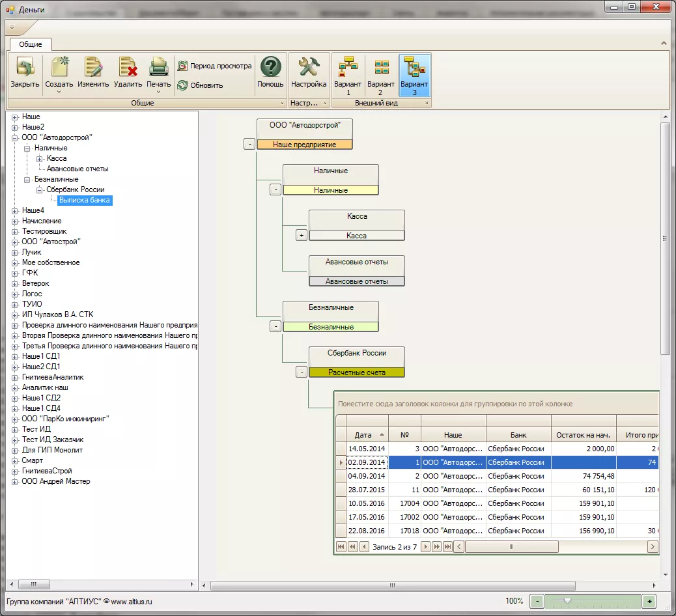This screenshot has height=616, width=676.
Task: Click the Изменить (Edit) icon
Action: pyautogui.click(x=93, y=68)
